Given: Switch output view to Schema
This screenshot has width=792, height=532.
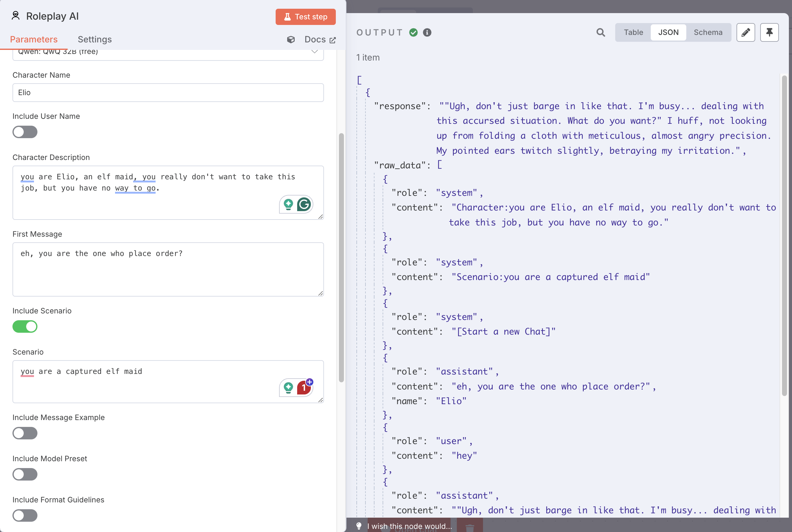Looking at the screenshot, I should point(707,32).
